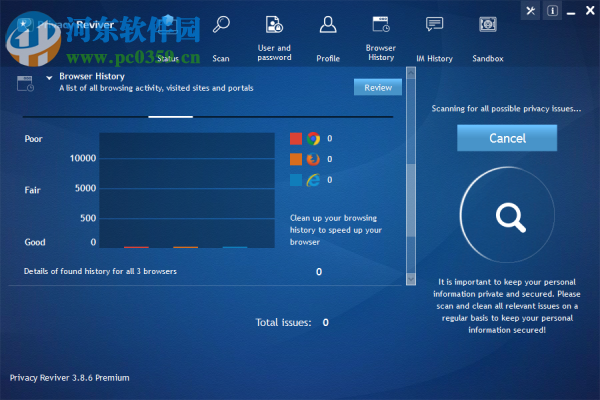The height and width of the screenshot is (400, 600).
Task: Open the Sandbox safe icon
Action: tap(488, 24)
